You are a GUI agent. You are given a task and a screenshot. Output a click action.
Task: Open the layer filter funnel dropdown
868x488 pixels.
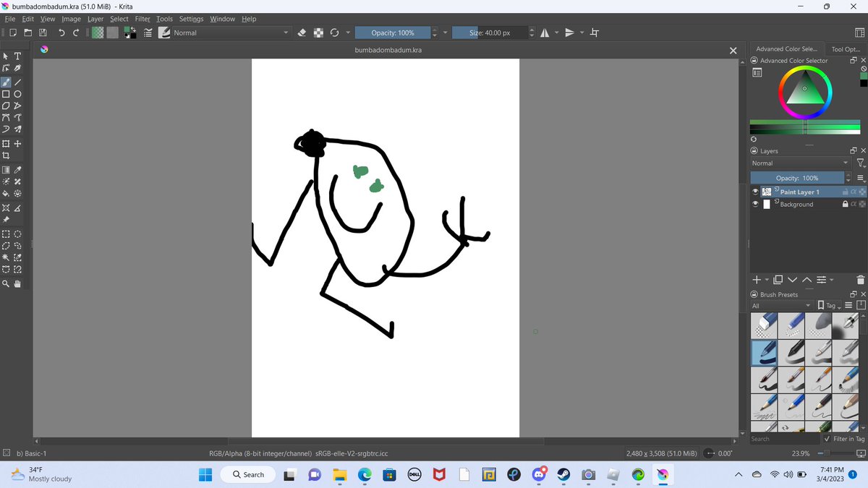859,163
